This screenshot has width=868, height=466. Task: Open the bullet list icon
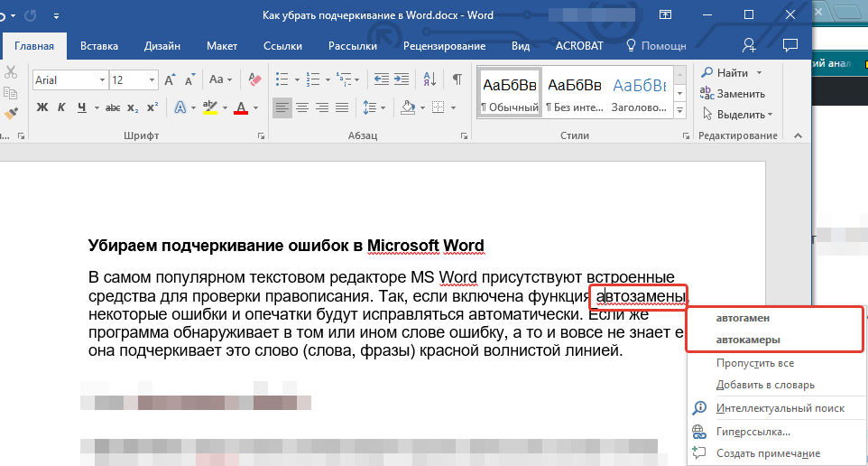[282, 79]
